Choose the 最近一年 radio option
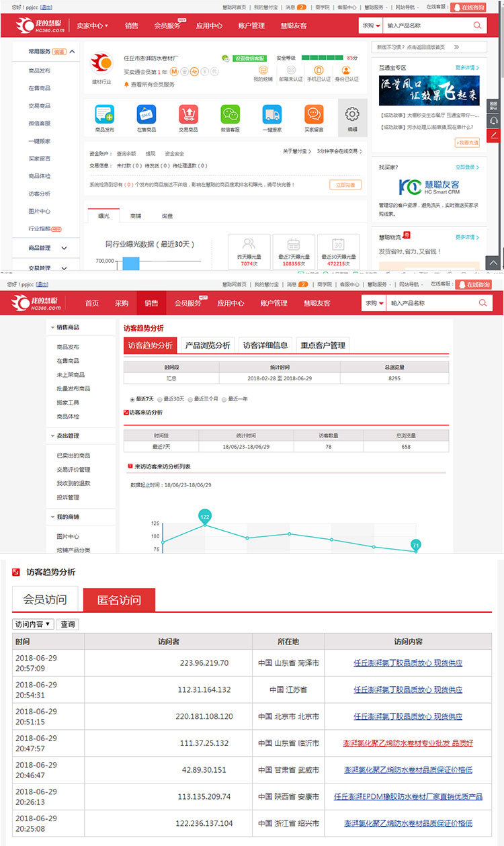 [x=224, y=399]
